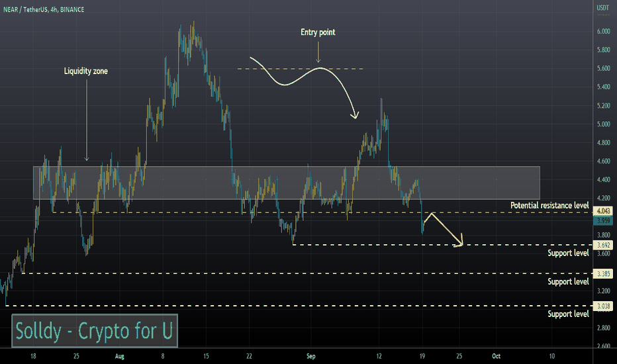Click the 15 date label on time axis
Screen dimensions: 617x364
[206, 357]
